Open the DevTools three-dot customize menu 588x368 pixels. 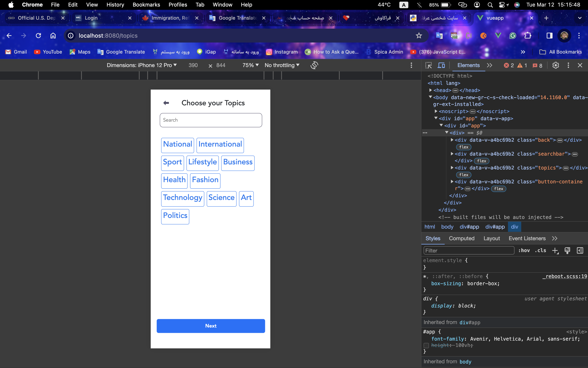coord(568,65)
